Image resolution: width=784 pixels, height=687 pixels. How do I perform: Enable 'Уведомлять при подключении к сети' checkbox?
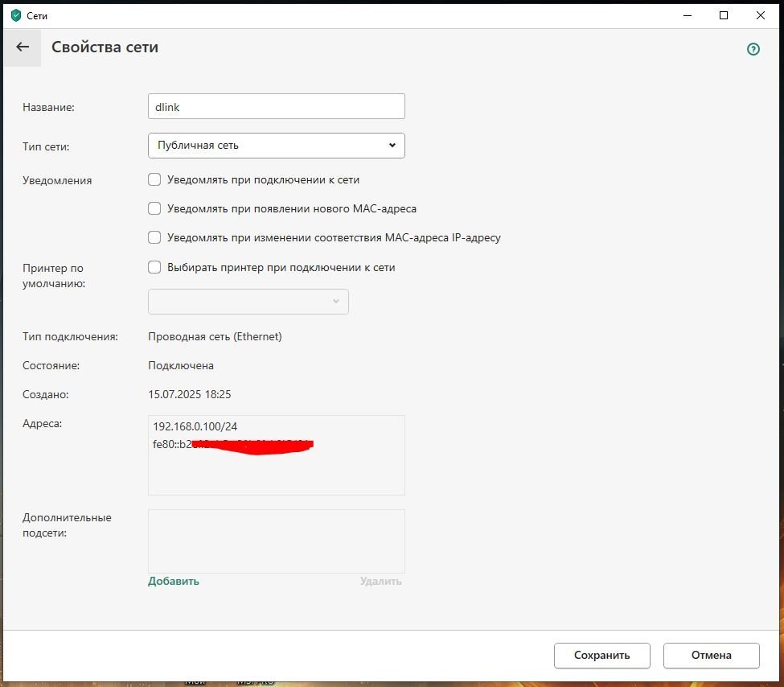(154, 179)
